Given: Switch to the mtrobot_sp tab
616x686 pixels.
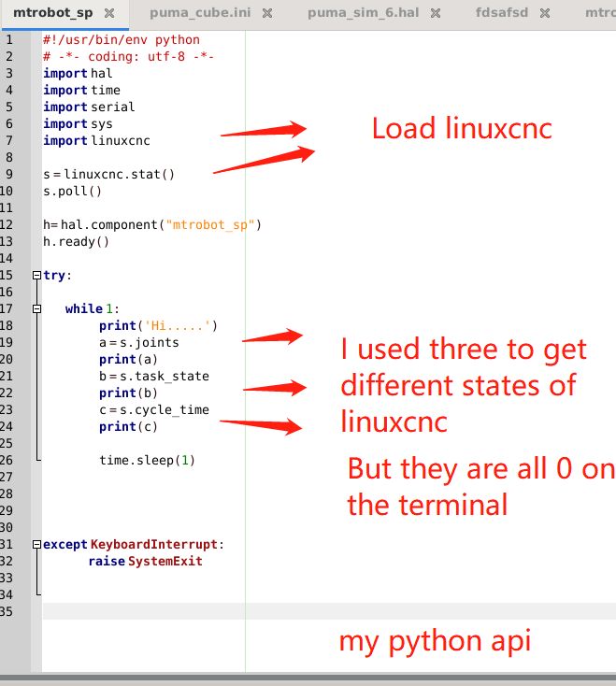Looking at the screenshot, I should point(53,13).
